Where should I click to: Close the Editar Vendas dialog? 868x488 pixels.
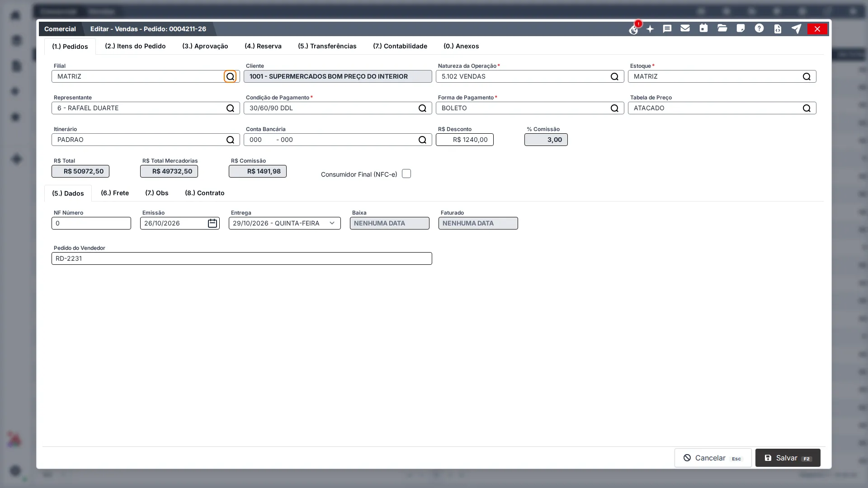point(817,29)
